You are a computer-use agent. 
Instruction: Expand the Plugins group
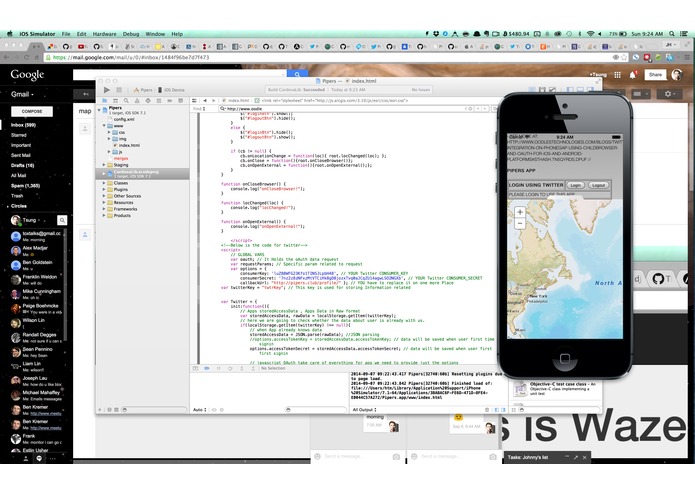pyautogui.click(x=104, y=189)
